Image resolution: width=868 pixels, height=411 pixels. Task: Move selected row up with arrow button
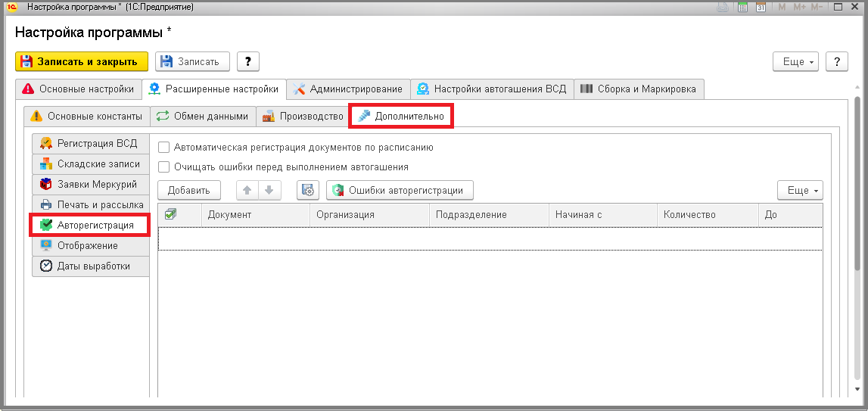(x=247, y=190)
